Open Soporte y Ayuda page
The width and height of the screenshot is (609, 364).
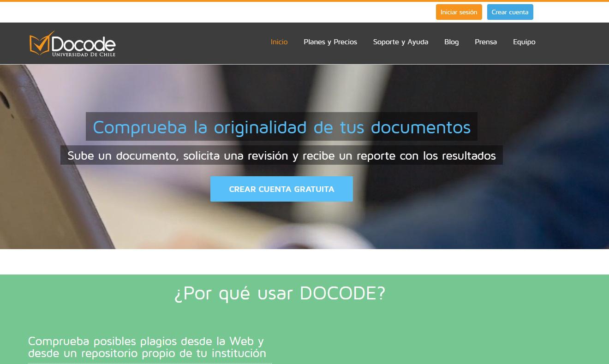400,42
